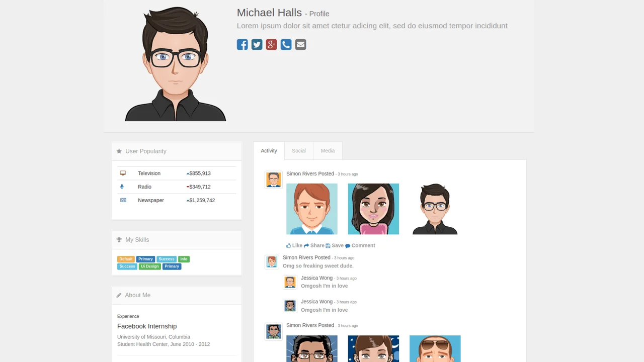Viewport: 644px width, 362px height.
Task: Select the Radio microphone icon
Action: click(x=122, y=187)
